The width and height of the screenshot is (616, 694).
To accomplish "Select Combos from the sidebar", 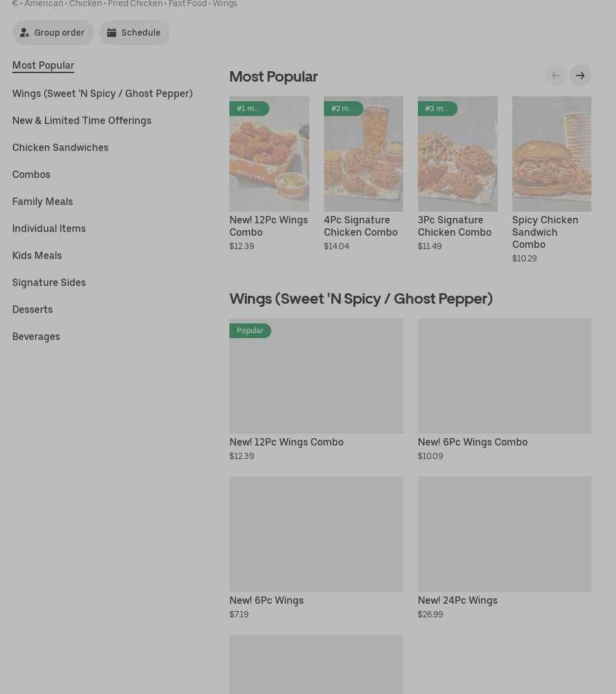I will pos(31,174).
